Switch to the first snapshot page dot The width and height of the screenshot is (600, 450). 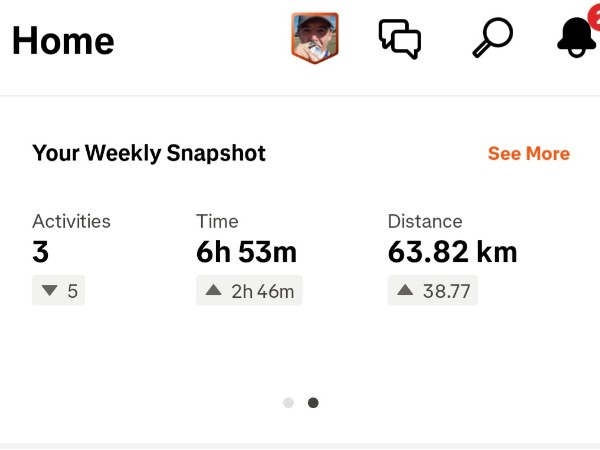pos(288,403)
